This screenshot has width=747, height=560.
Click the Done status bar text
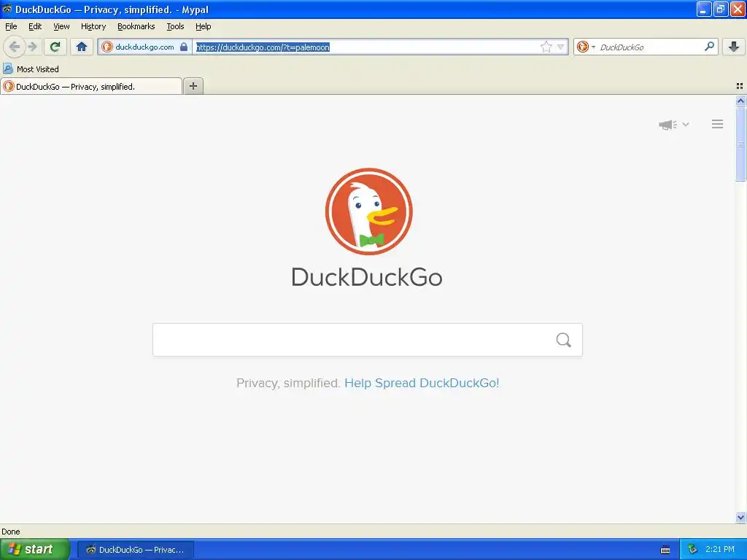[11, 532]
